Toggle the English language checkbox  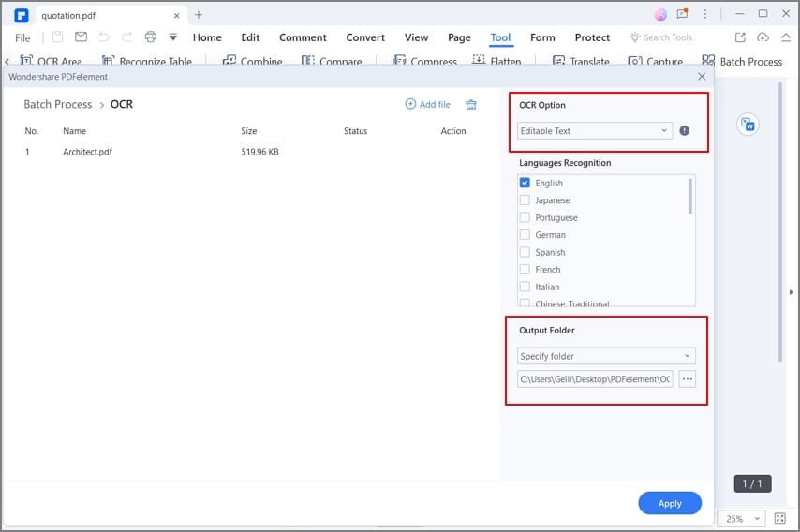coord(525,183)
